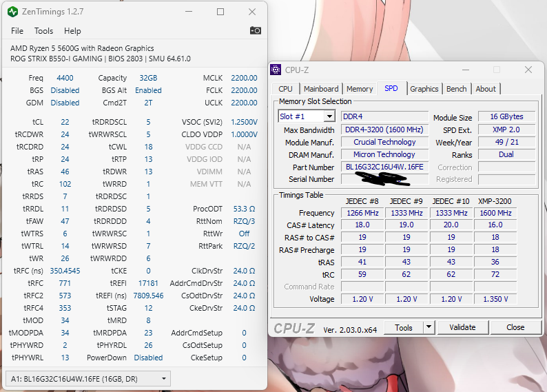Screen dimensions: 547x392
Task: Open the Help menu in ZenTimings
Action: pyautogui.click(x=72, y=31)
